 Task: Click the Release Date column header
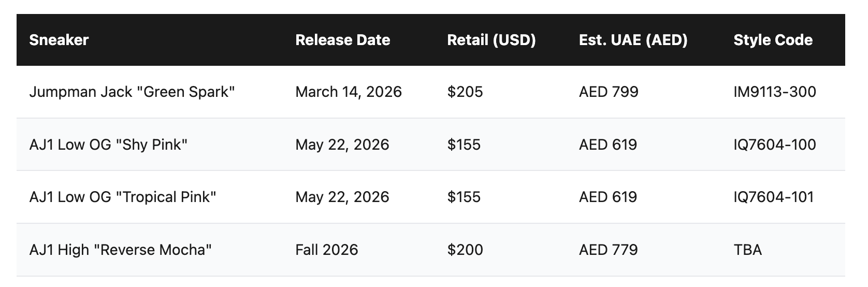click(342, 40)
